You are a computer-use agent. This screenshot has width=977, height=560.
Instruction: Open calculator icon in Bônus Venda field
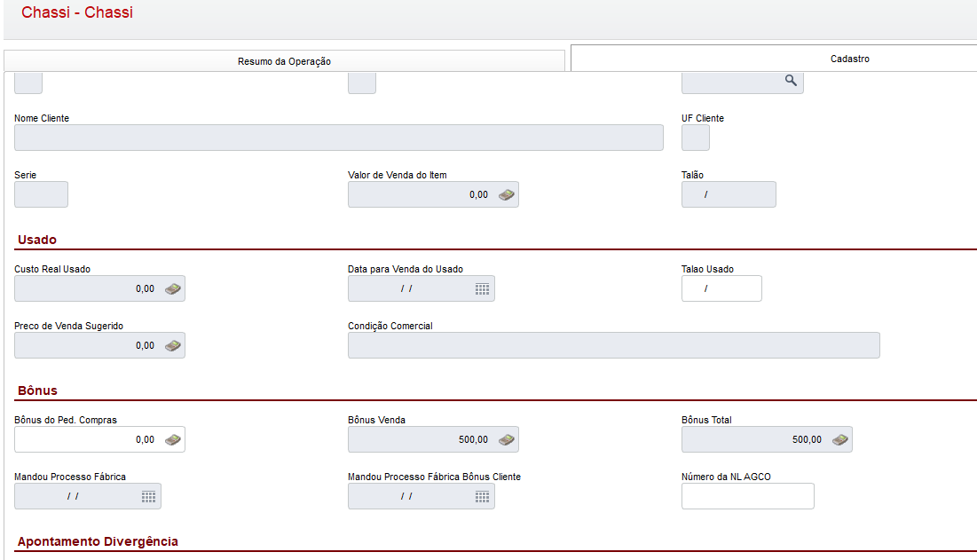[x=506, y=440]
